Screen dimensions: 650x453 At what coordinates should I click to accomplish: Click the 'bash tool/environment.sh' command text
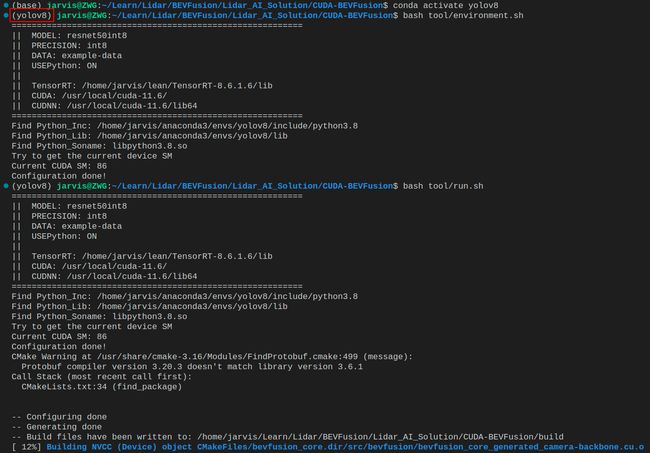click(463, 15)
